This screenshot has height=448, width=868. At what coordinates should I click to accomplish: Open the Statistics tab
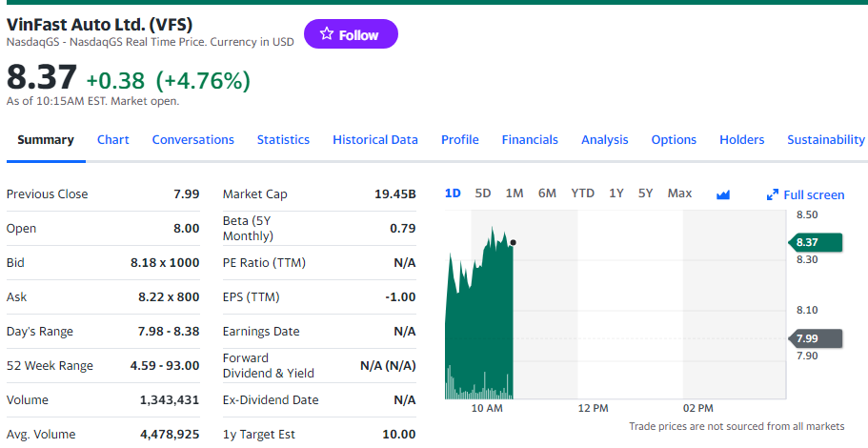pos(283,139)
